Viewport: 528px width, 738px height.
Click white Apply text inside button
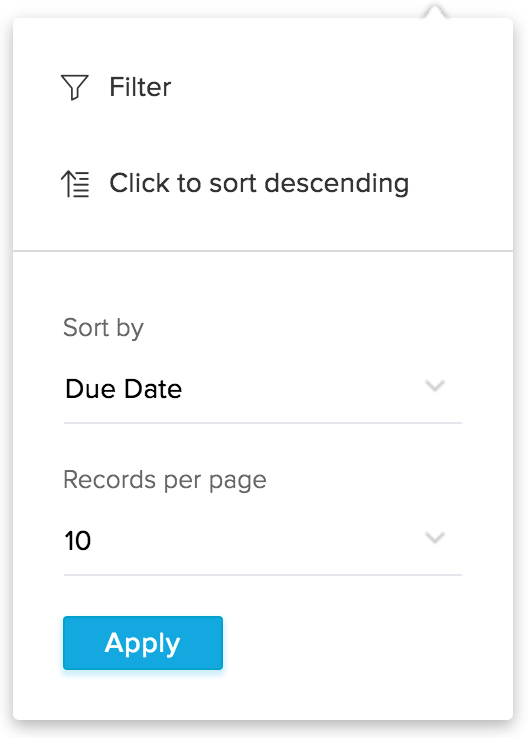click(x=143, y=643)
